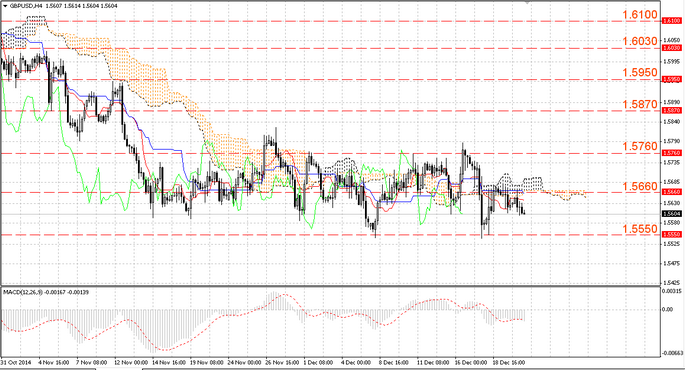Click the large orange 1.5760 level label
The width and height of the screenshot is (685, 370).
pyautogui.click(x=640, y=146)
